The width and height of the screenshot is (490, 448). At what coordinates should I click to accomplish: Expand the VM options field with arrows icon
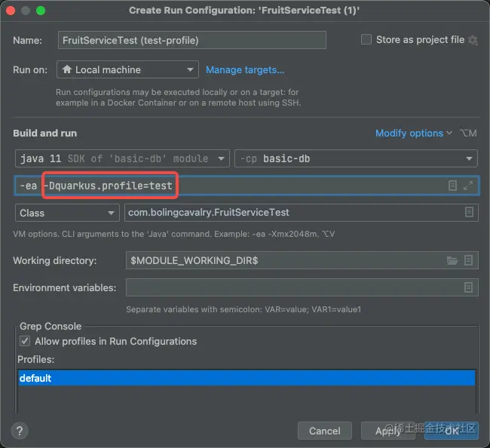(468, 186)
